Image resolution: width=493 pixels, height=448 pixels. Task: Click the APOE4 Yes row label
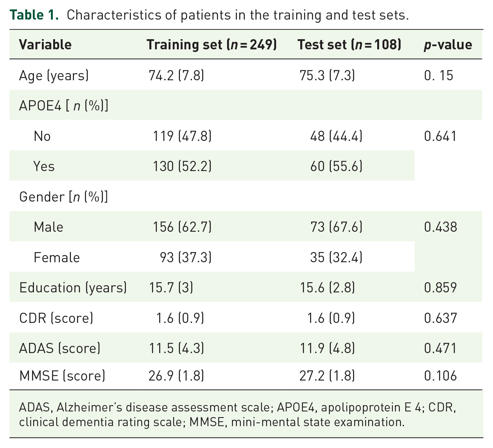[44, 166]
